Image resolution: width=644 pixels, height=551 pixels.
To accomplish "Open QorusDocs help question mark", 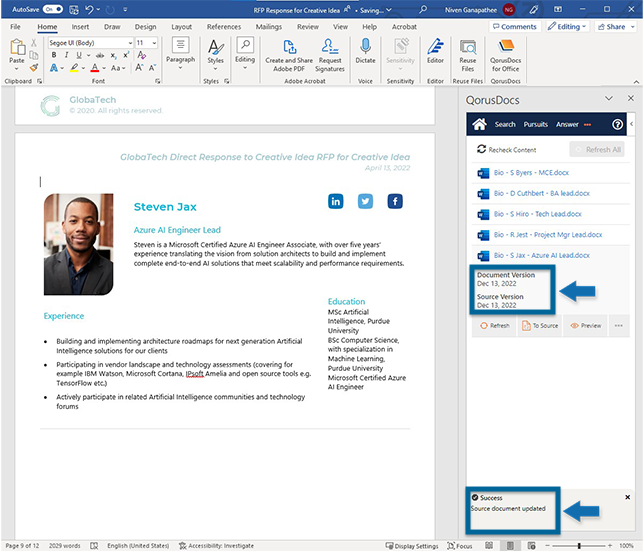I will coord(617,124).
